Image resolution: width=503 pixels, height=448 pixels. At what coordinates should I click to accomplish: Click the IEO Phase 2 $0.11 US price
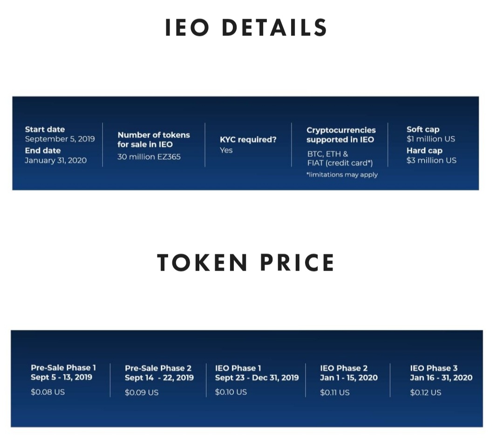click(334, 392)
